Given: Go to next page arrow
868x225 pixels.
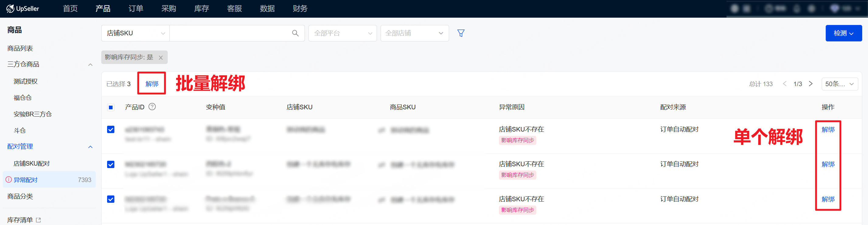Looking at the screenshot, I should [811, 84].
